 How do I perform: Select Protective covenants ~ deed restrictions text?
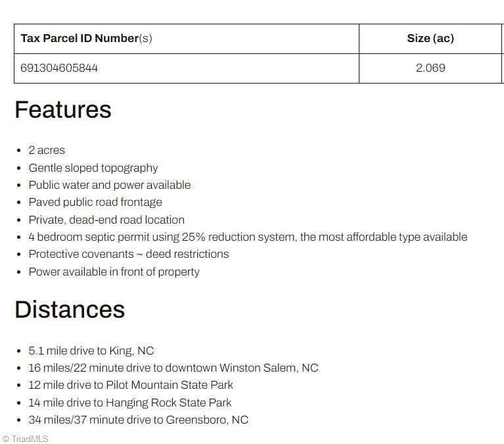[129, 254]
